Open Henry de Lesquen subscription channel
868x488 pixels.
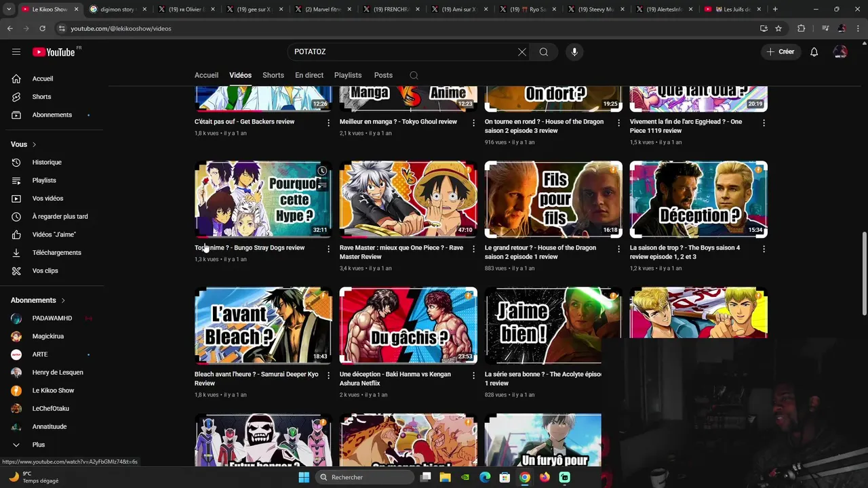[x=54, y=373]
